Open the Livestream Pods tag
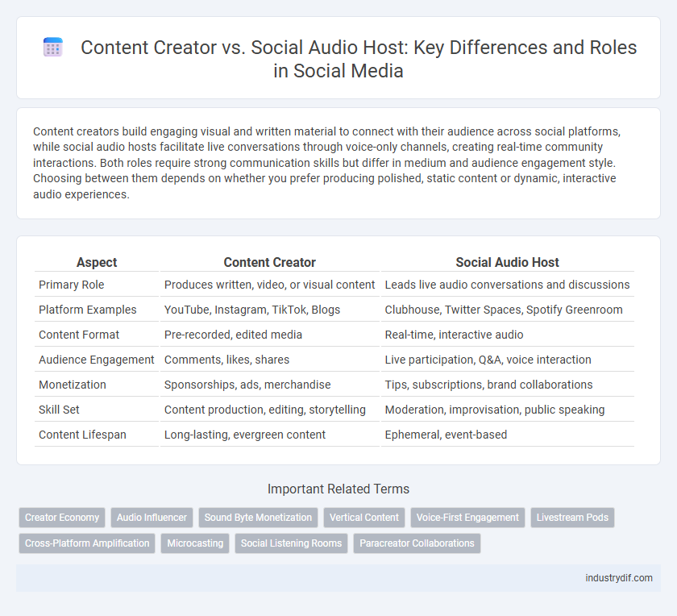The image size is (677, 616). [x=572, y=517]
